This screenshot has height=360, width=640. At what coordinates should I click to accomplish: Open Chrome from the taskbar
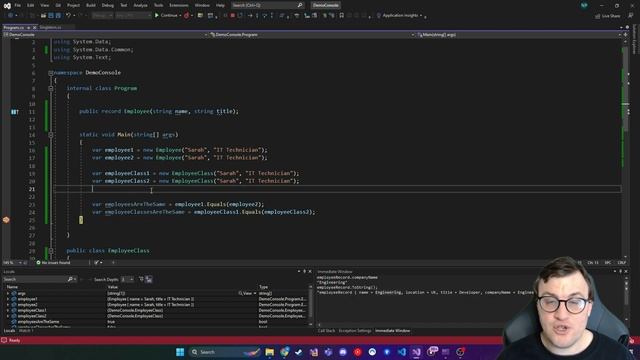(284, 352)
